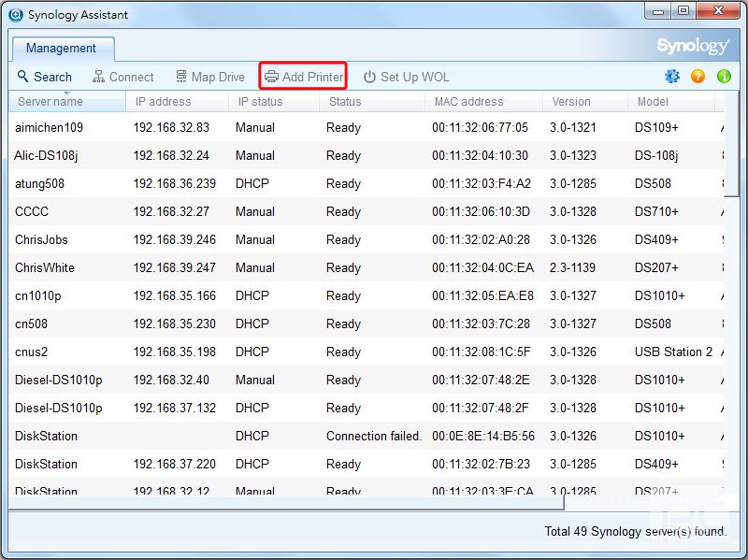This screenshot has width=748, height=560.
Task: Click IP address 192.168.36.239
Action: pos(175,183)
